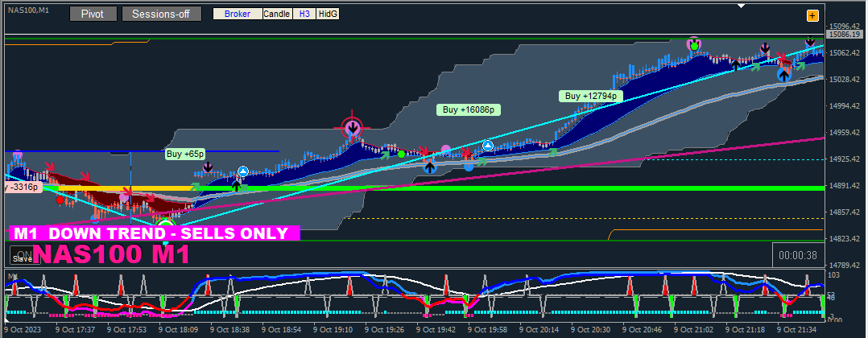Toggle the Sessions-off button
868x338 pixels.
(162, 14)
